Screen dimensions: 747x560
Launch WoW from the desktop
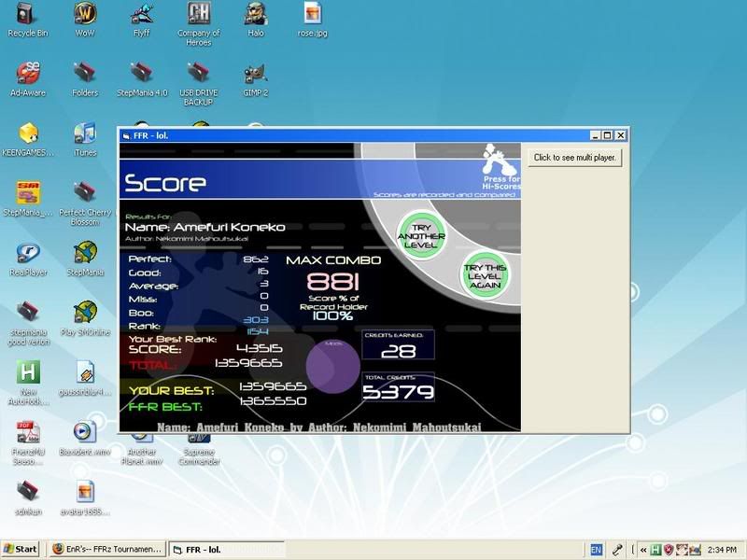[85, 14]
